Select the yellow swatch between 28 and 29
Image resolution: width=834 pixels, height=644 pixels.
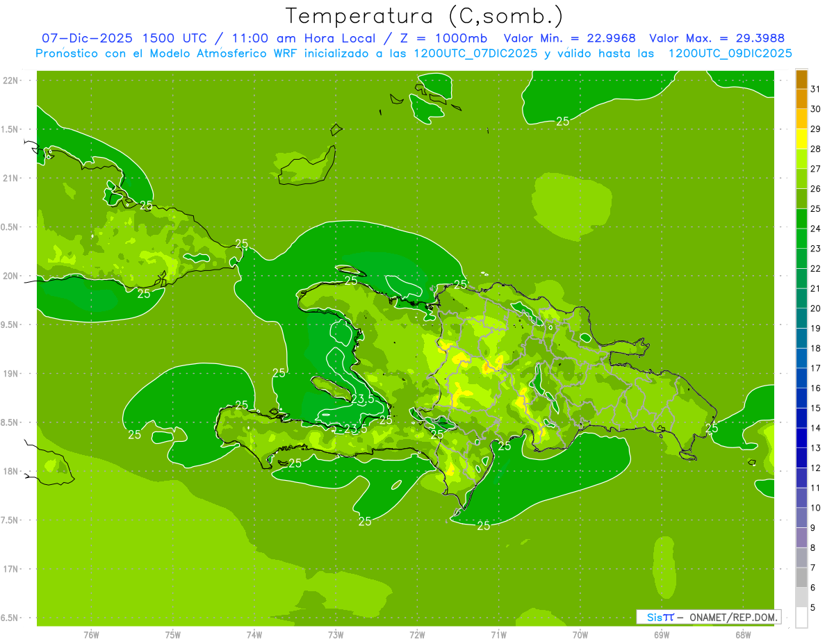tap(801, 139)
